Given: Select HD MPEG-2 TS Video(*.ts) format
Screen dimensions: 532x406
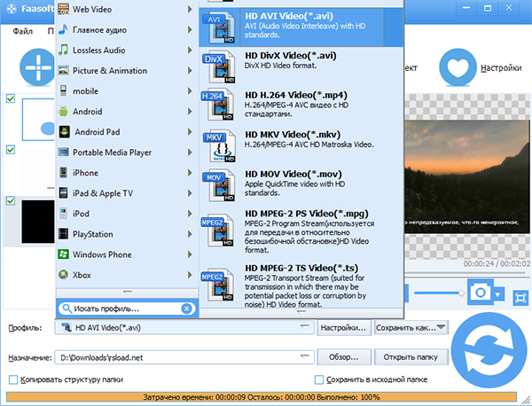Looking at the screenshot, I should pos(301,286).
